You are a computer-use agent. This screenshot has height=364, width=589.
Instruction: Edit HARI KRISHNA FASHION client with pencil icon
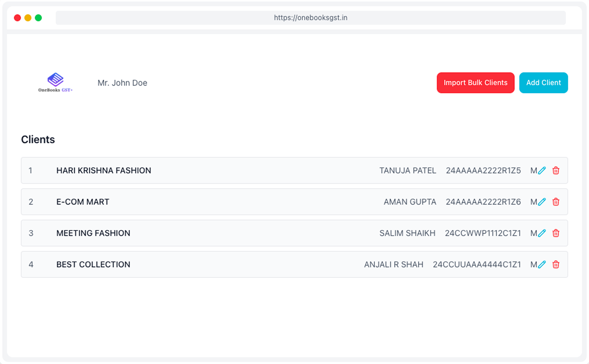542,171
